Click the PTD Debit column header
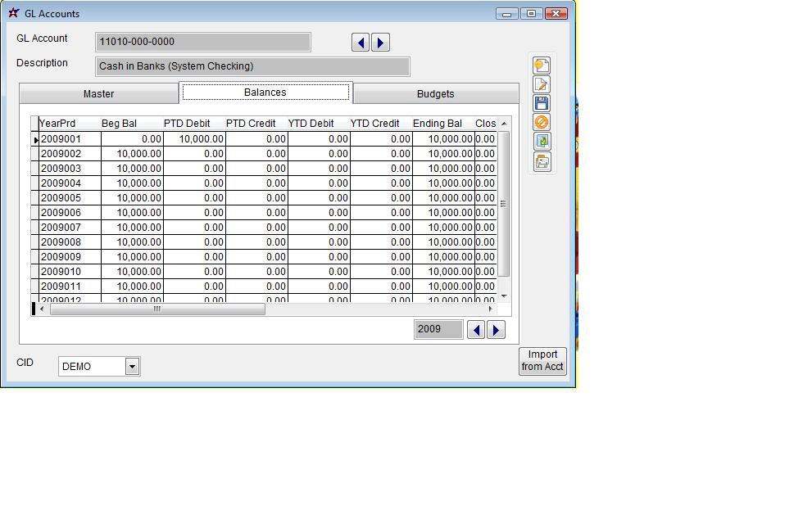The width and height of the screenshot is (812, 528). pos(187,124)
